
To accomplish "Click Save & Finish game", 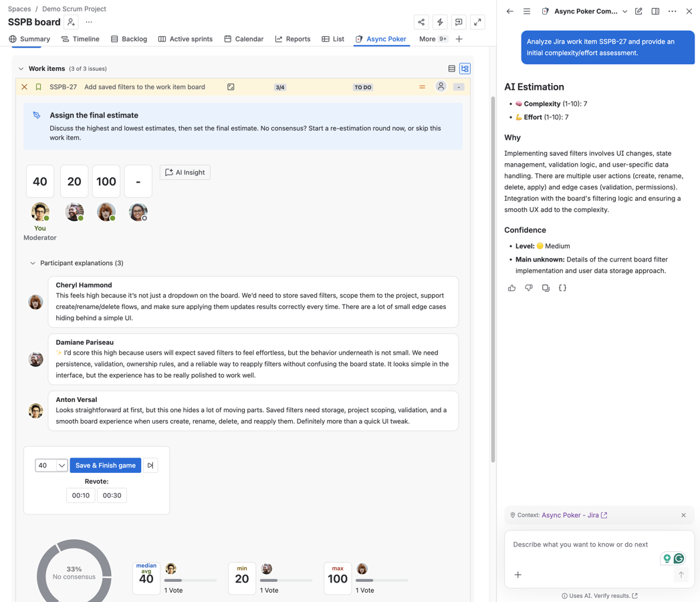I will [x=105, y=465].
